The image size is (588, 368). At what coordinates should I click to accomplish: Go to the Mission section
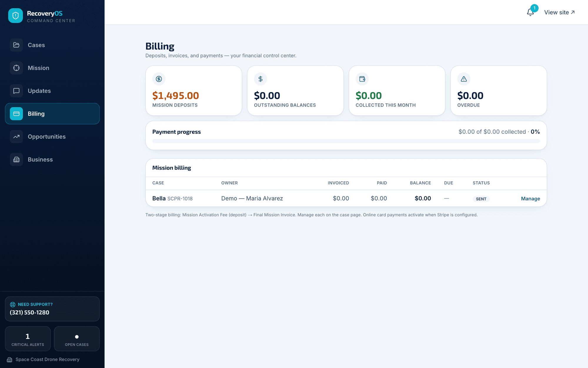coord(52,68)
